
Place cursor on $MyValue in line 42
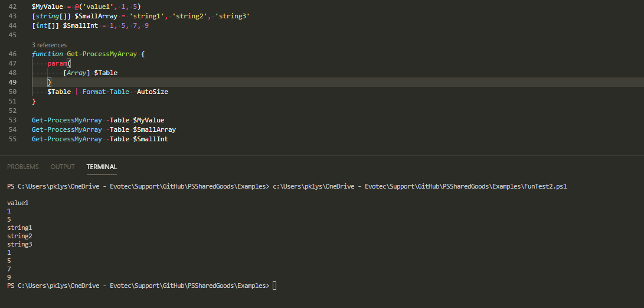47,7
